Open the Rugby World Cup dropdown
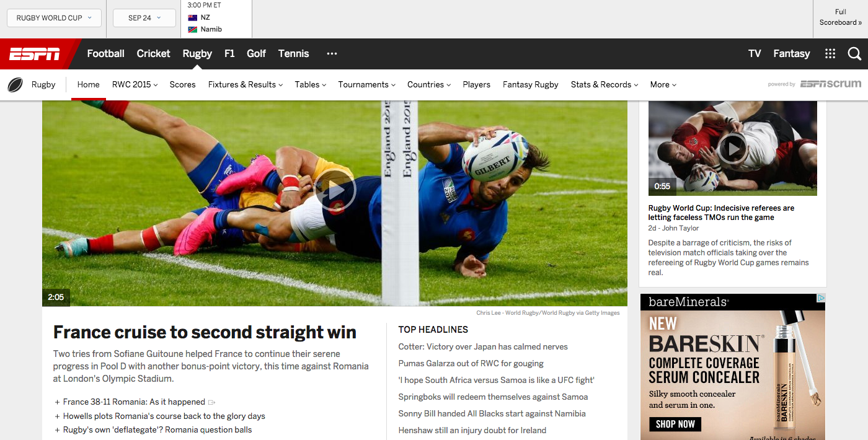This screenshot has width=868, height=440. coord(54,18)
